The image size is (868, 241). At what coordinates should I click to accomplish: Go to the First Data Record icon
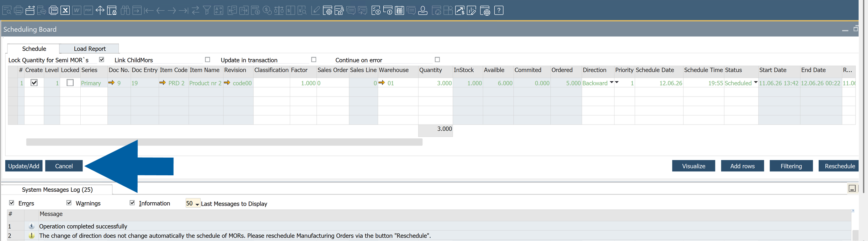pyautogui.click(x=149, y=11)
